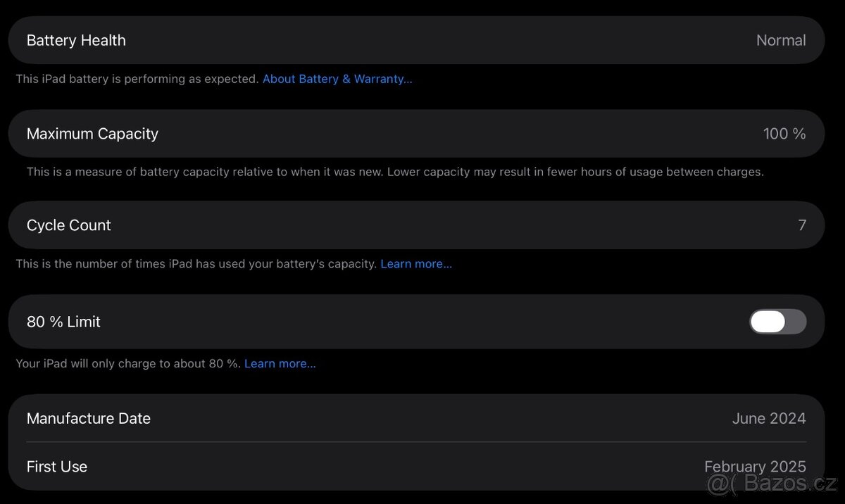Screen dimensions: 845x504
Task: Click the 100 % capacity value
Action: [784, 134]
